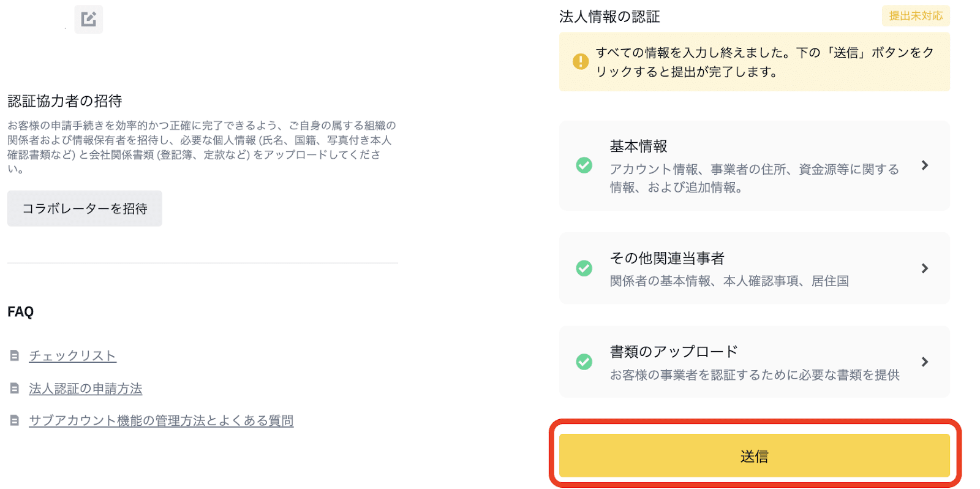The image size is (980, 489).
Task: Click the green checkmark beside 基本情報
Action: tap(584, 165)
